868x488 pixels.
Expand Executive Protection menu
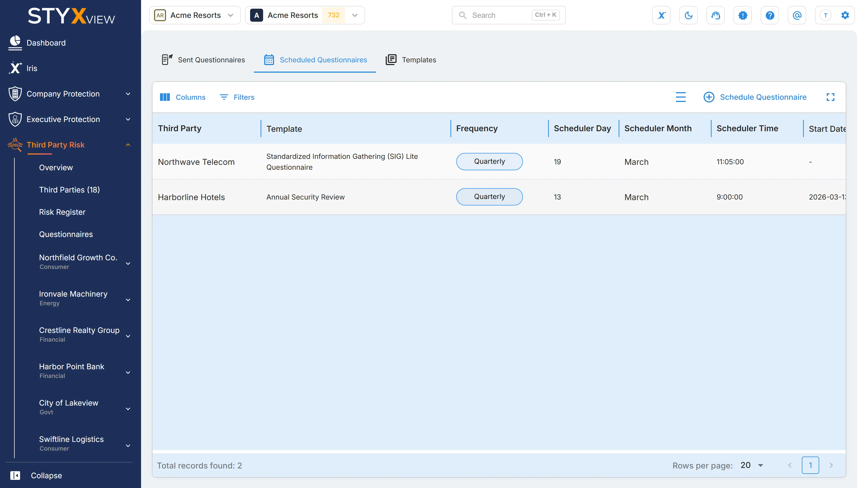coord(71,119)
